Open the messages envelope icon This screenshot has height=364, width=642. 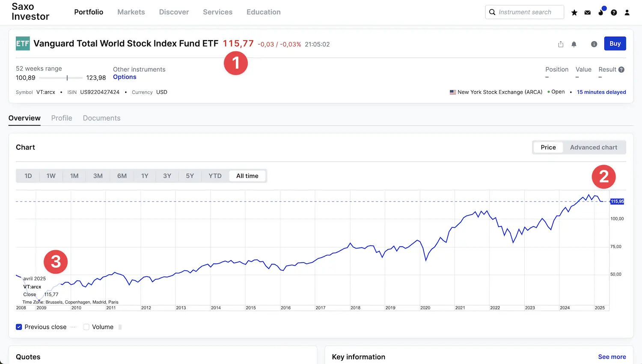pyautogui.click(x=588, y=12)
